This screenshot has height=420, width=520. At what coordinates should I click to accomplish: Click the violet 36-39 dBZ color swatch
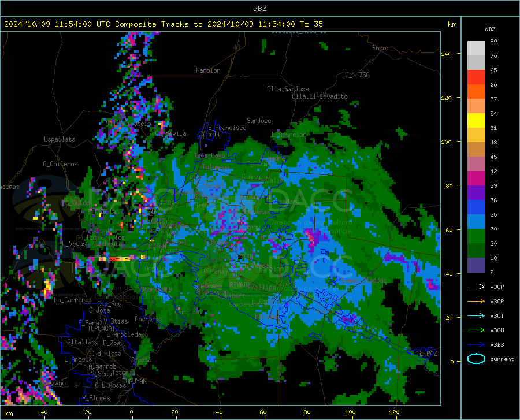point(476,193)
